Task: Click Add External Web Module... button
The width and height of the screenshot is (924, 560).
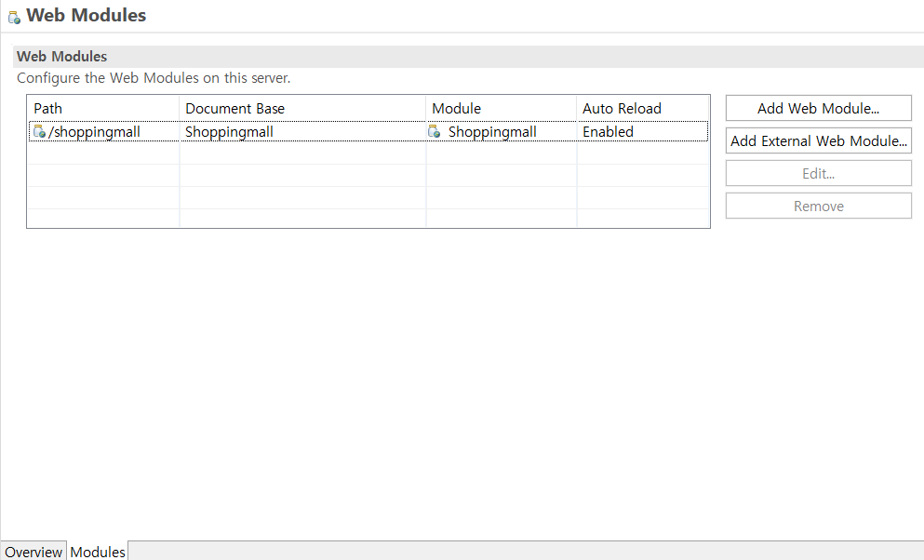Action: click(818, 140)
